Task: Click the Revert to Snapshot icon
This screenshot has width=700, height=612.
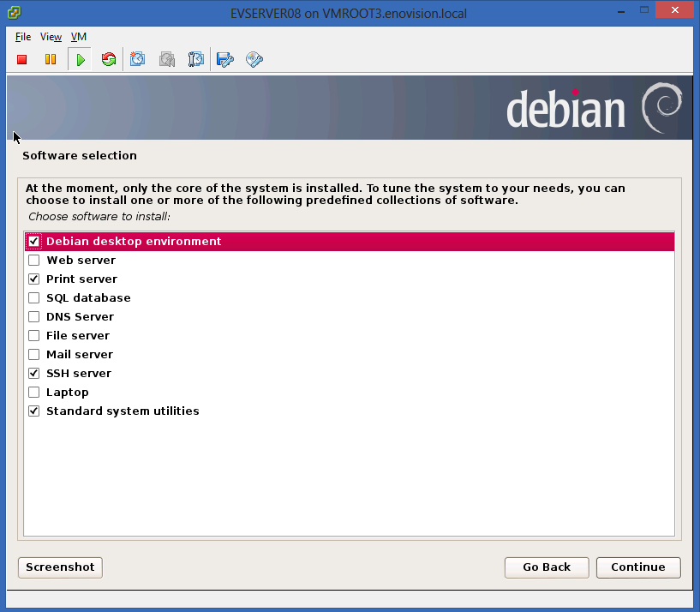Action: [167, 59]
